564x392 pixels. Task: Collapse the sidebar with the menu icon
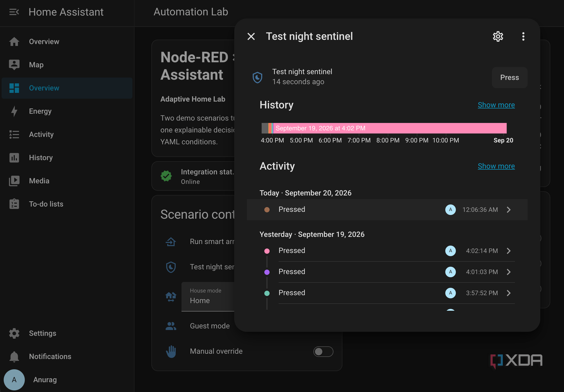14,12
